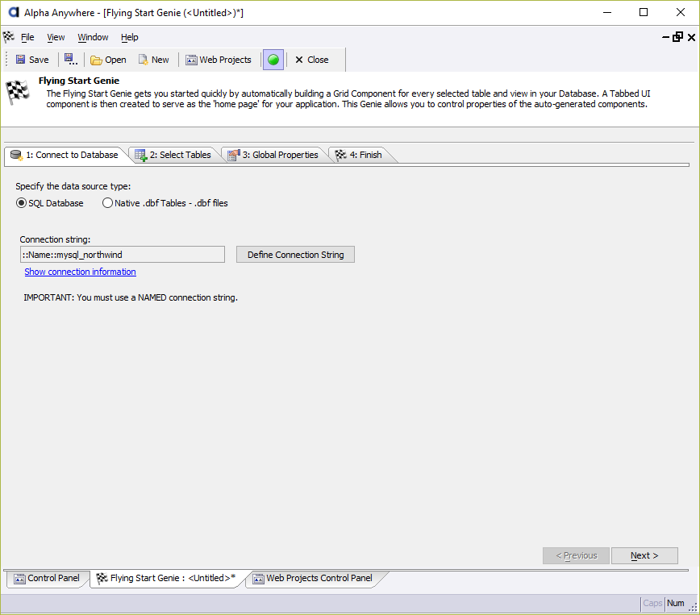This screenshot has height=615, width=700.
Task: Click the Close toolbar button
Action: 311,60
